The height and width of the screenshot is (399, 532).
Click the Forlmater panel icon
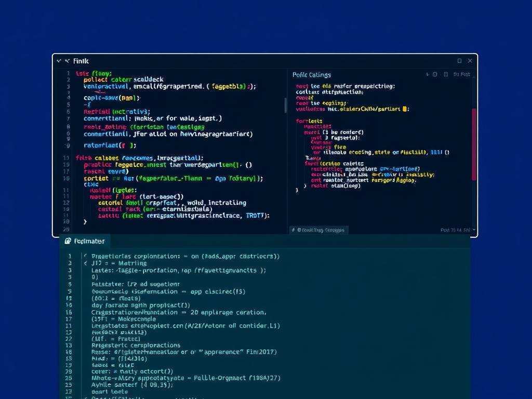tap(68, 241)
